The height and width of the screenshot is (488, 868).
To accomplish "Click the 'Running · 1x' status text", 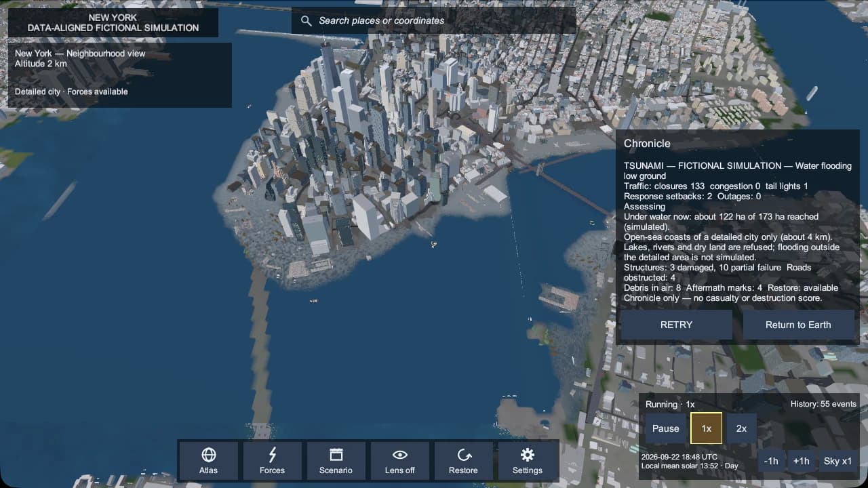I will pyautogui.click(x=670, y=404).
